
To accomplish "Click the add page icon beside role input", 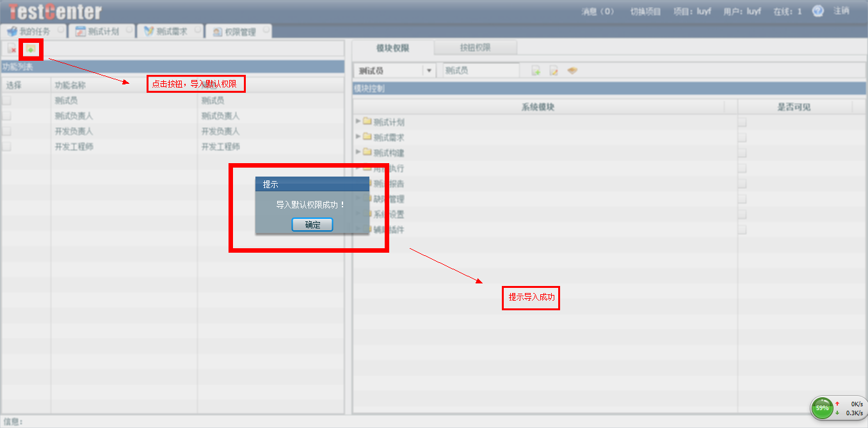I will coord(536,71).
